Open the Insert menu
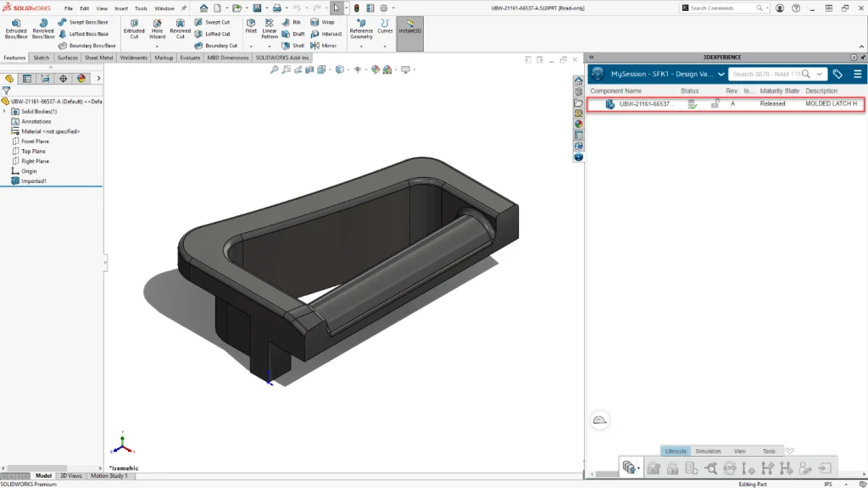The width and height of the screenshot is (868, 488). pos(121,8)
